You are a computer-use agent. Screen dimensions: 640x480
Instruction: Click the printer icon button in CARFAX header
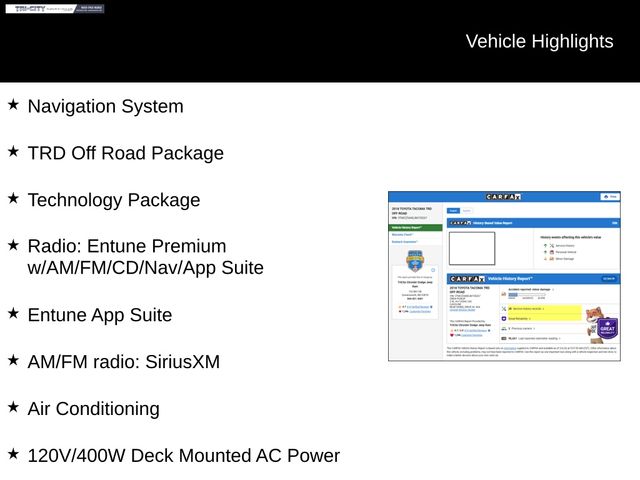pyautogui.click(x=609, y=197)
